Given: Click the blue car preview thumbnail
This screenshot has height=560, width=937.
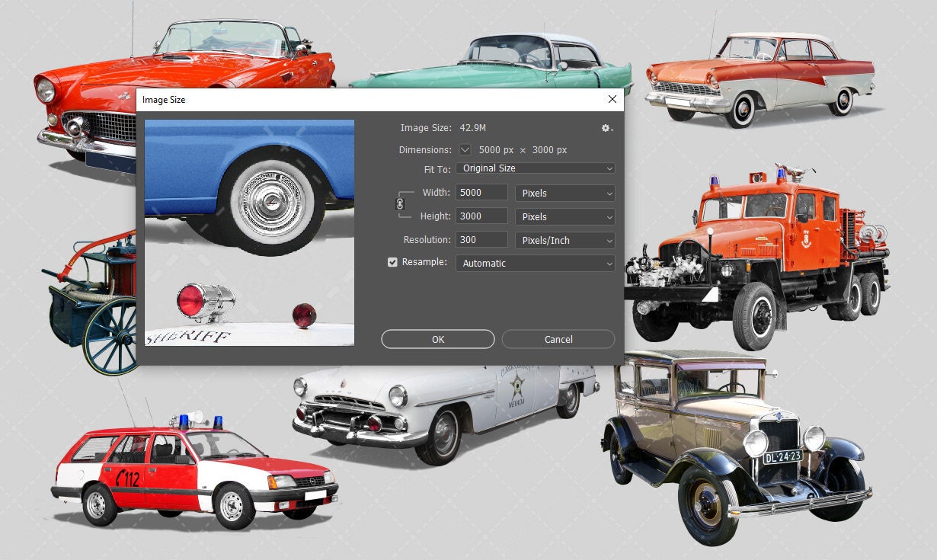Looking at the screenshot, I should tap(249, 232).
